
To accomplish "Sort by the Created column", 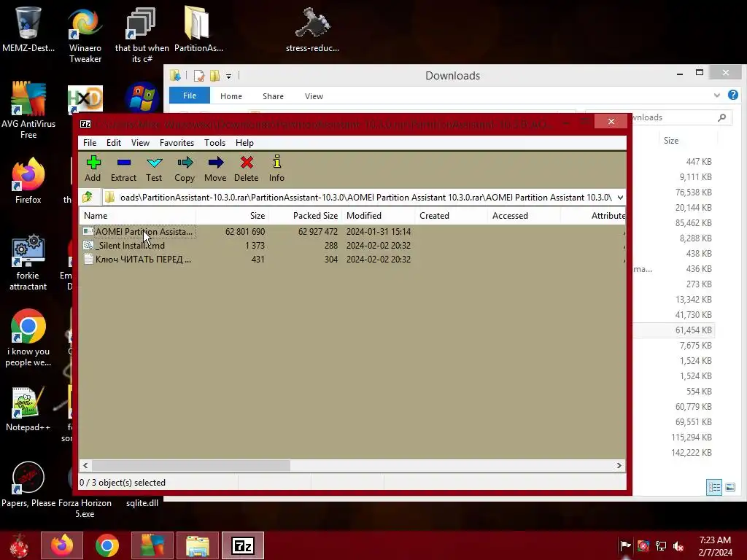I will (451, 216).
